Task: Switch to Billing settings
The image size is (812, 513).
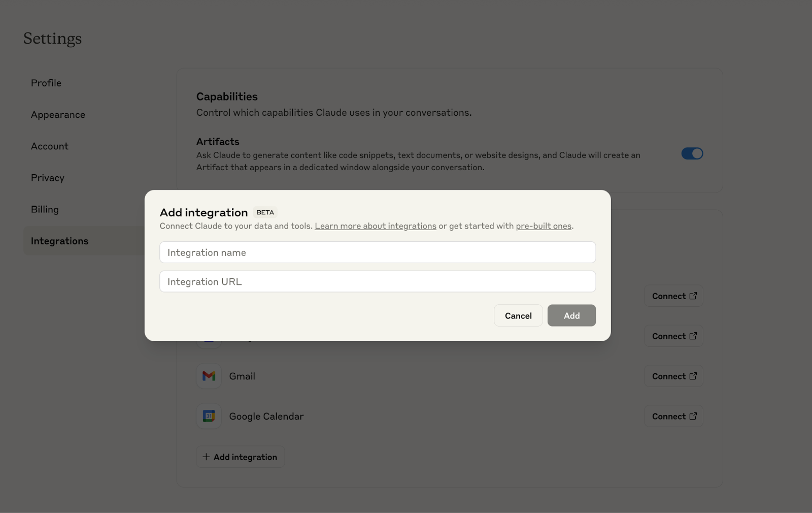Action: [x=45, y=209]
